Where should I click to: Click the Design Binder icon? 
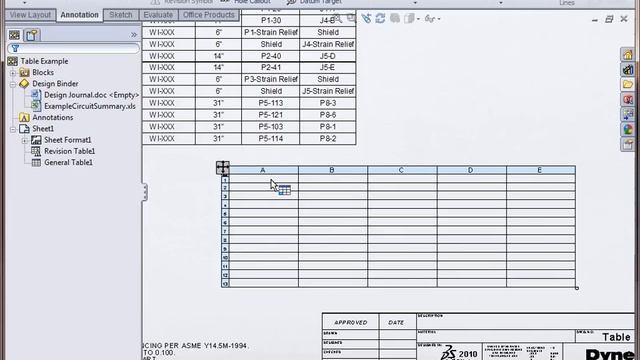click(24, 84)
